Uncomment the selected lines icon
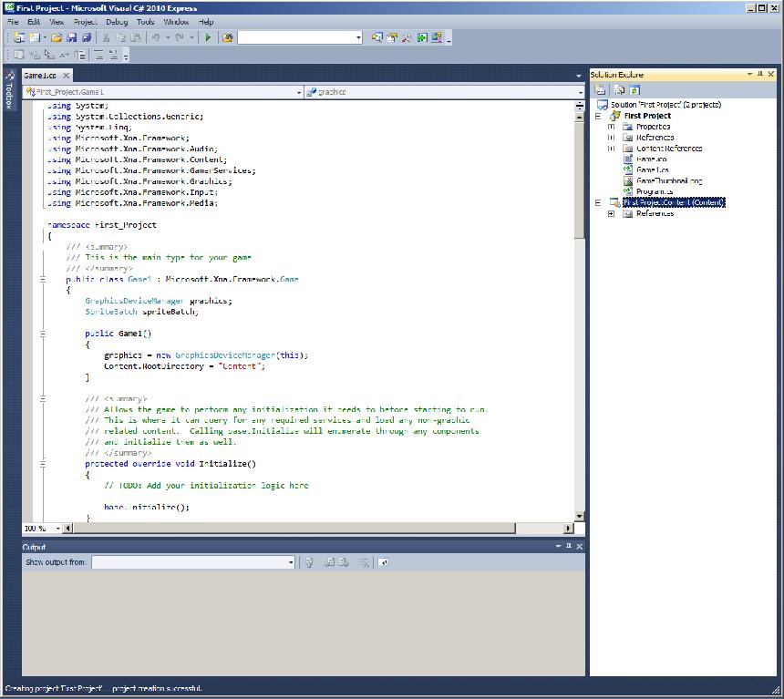 114,55
